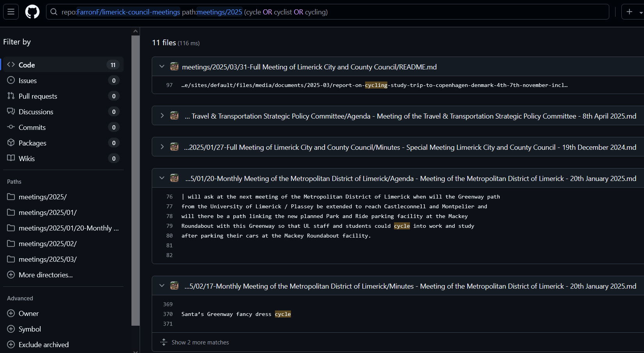The image size is (644, 353).
Task: Click the Wikis book icon
Action: [11, 158]
